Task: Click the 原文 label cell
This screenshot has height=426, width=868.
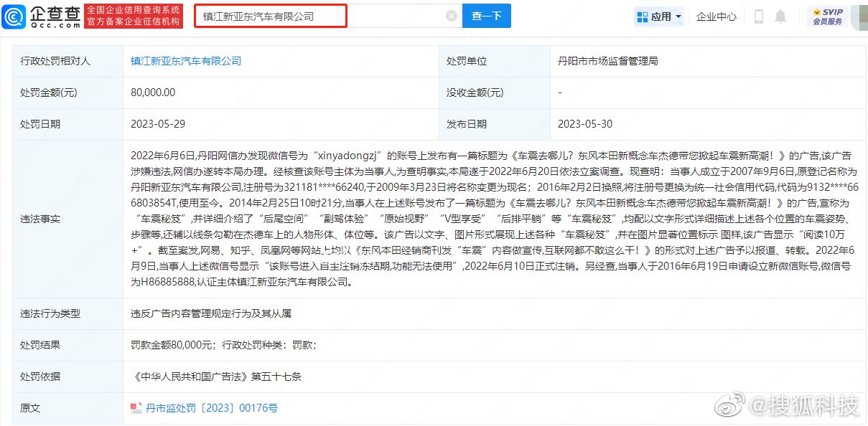Action: (68, 408)
